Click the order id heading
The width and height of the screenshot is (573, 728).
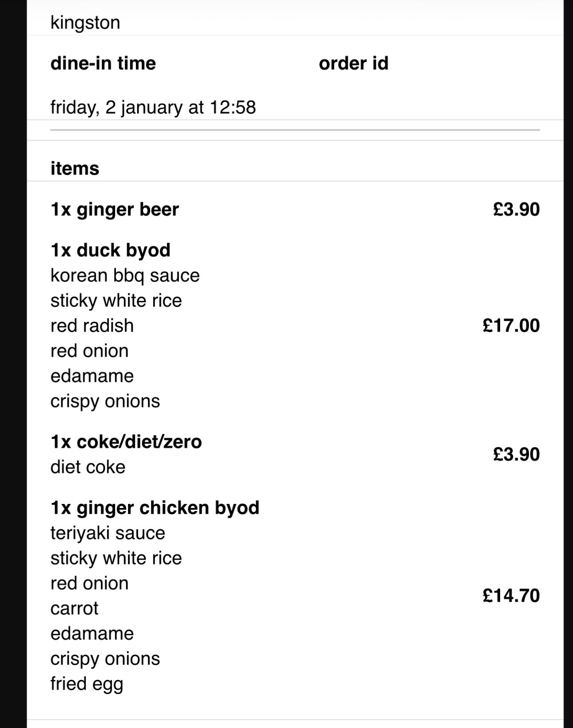(x=354, y=63)
